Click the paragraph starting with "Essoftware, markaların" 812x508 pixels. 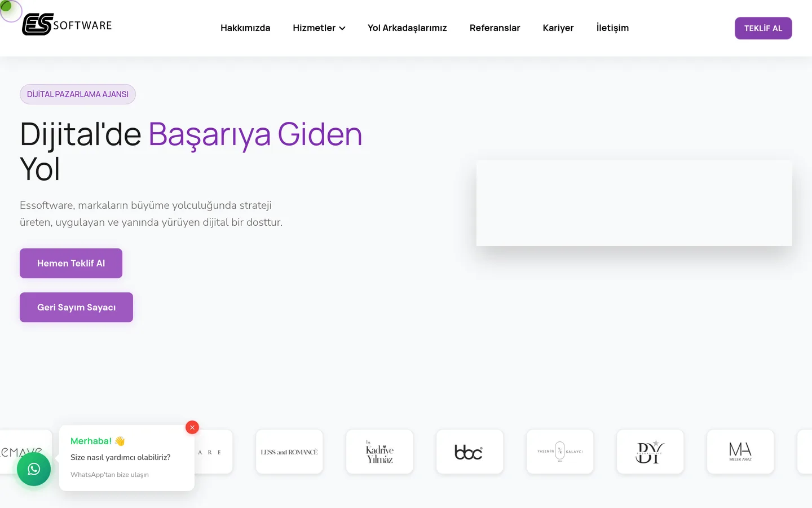click(x=151, y=213)
